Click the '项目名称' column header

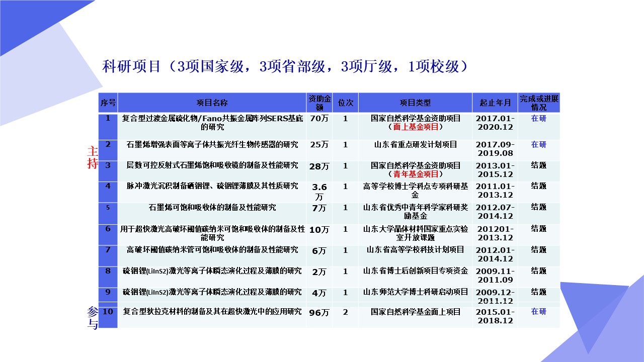(x=212, y=103)
